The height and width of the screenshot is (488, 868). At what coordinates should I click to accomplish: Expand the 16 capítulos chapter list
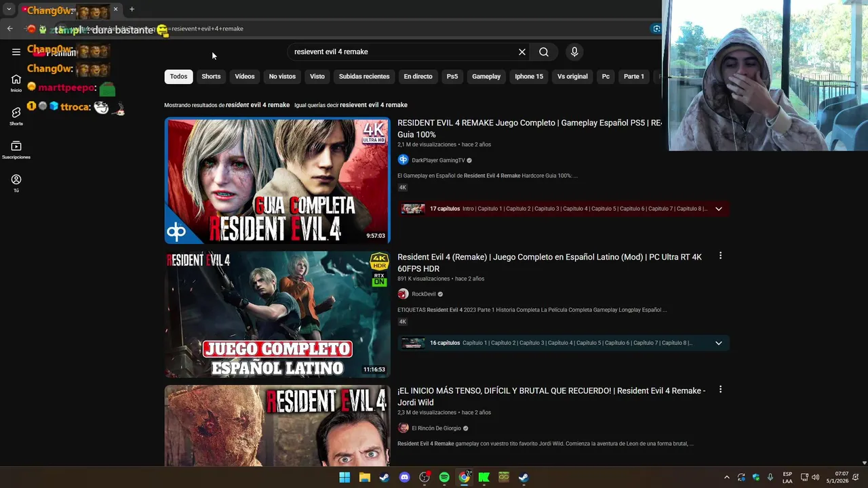click(x=719, y=343)
